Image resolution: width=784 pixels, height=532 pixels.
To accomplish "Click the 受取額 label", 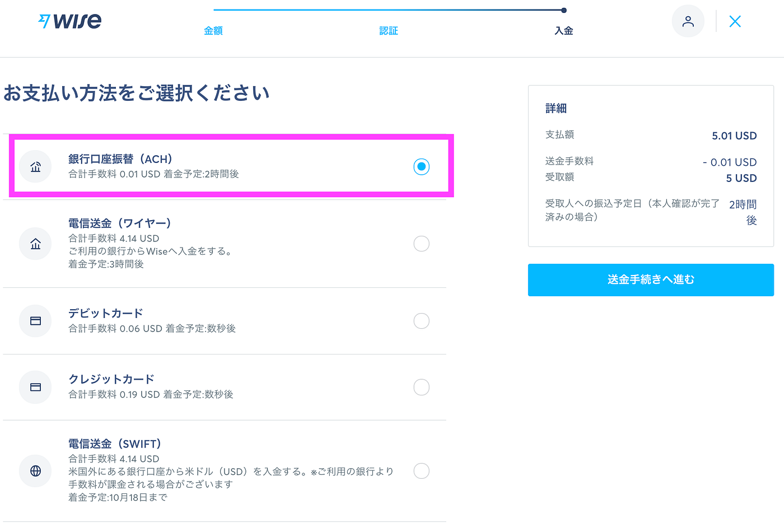I will [559, 177].
